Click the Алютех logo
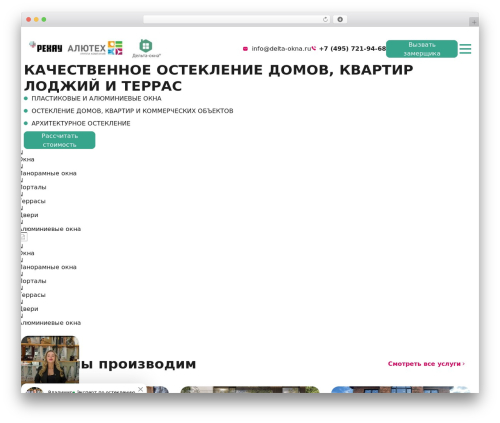This screenshot has width=500, height=423. 87,49
